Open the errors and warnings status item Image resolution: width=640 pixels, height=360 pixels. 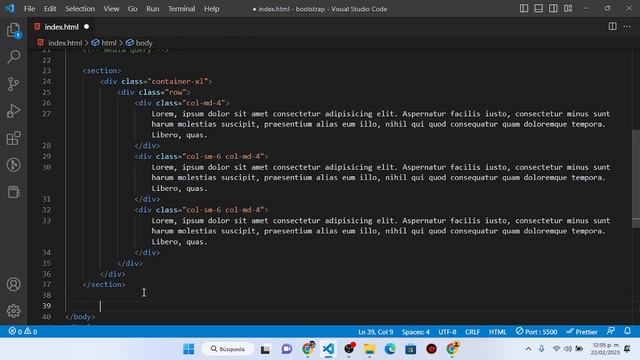23,331
